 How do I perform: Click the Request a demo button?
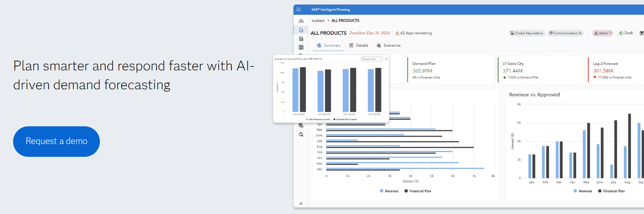pyautogui.click(x=56, y=141)
